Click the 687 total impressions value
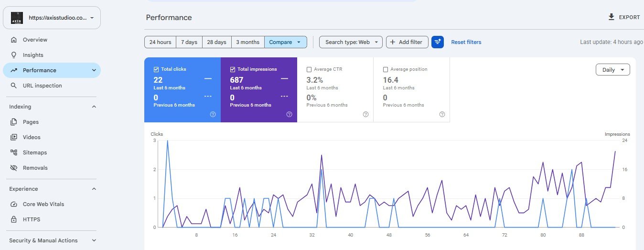Screen dimensions: 644x250 point(236,80)
